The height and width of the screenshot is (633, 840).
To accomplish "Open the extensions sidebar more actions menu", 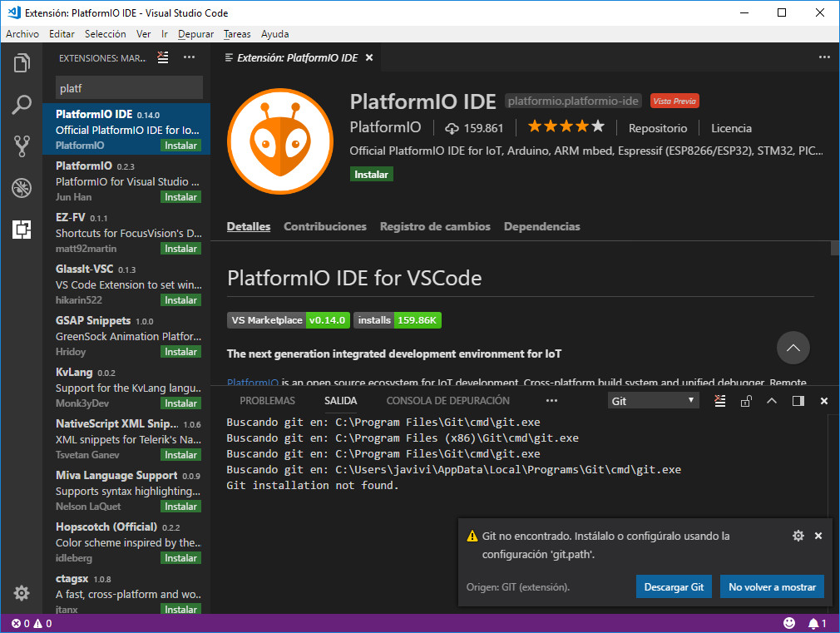I will click(189, 57).
